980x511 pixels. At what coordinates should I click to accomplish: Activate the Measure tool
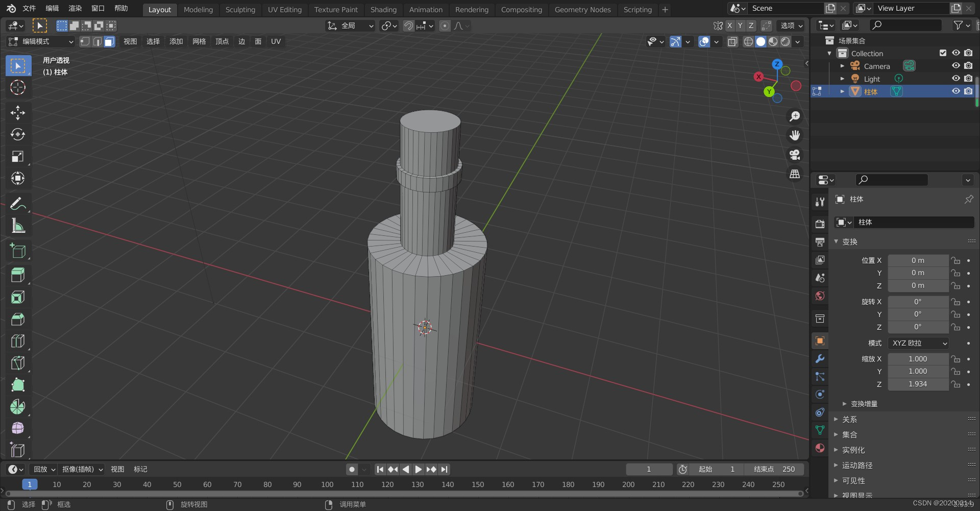point(18,226)
